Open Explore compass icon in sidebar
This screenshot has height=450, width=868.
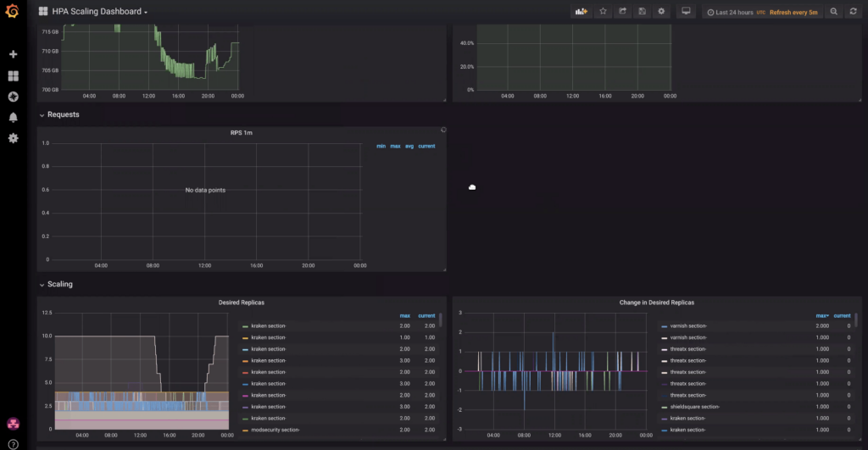point(14,97)
